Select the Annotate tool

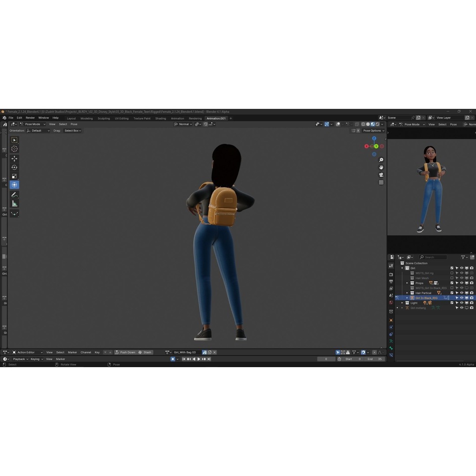(x=14, y=195)
